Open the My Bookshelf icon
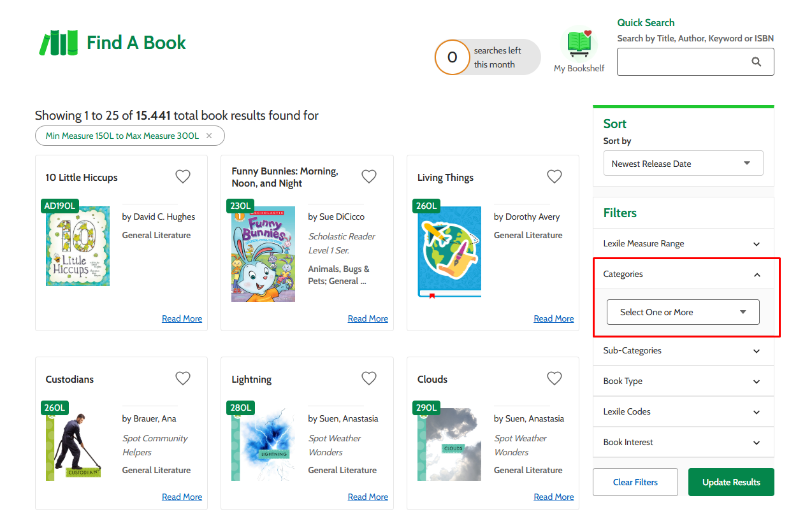 579,45
